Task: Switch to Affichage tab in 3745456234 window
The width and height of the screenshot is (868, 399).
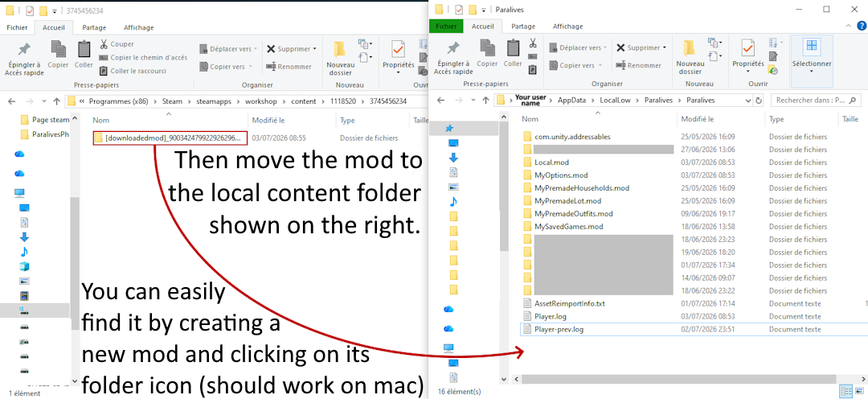Action: (x=139, y=27)
